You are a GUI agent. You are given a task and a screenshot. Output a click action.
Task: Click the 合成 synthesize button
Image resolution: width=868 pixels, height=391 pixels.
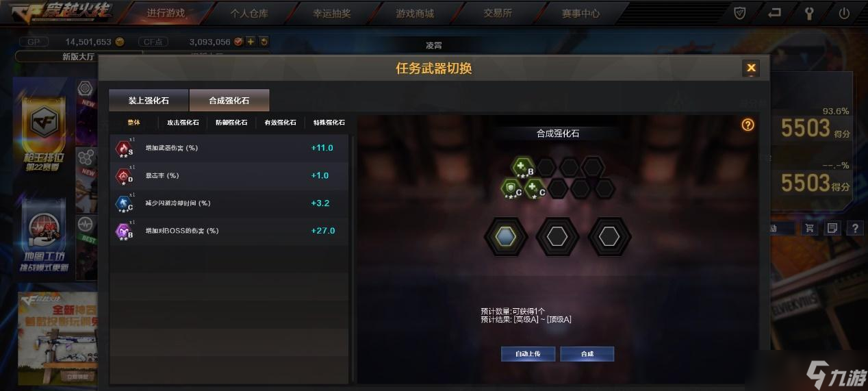pyautogui.click(x=587, y=354)
